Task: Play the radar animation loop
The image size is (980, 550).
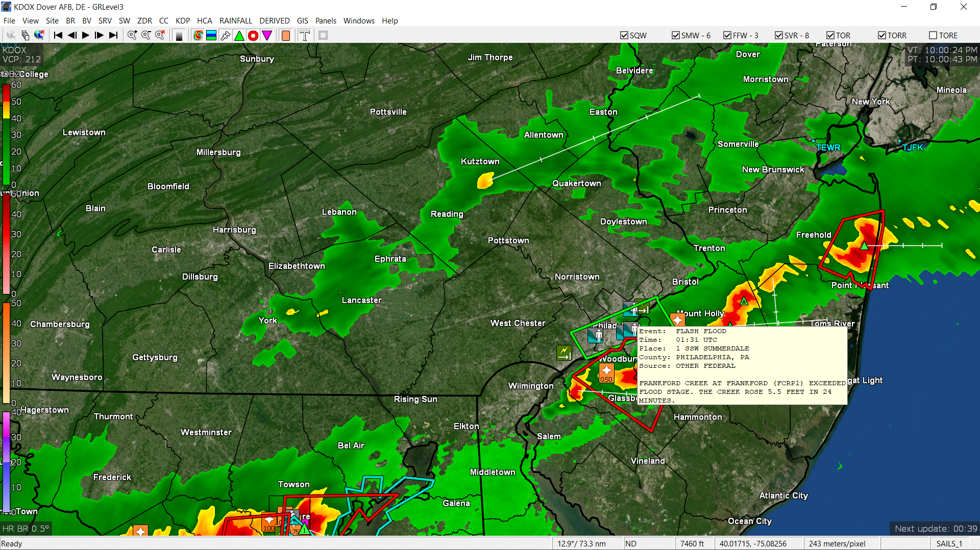Action: 86,35
